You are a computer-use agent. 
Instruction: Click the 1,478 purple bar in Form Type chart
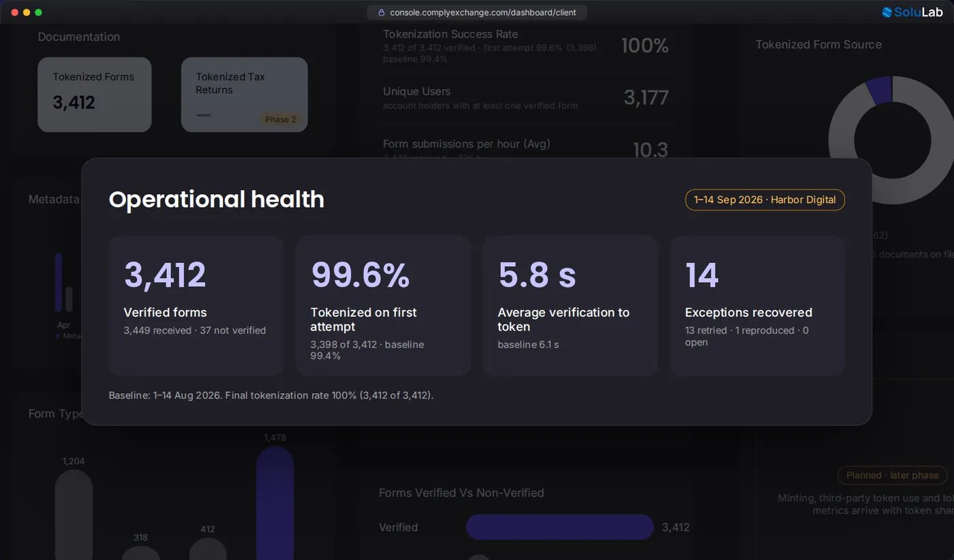click(275, 503)
